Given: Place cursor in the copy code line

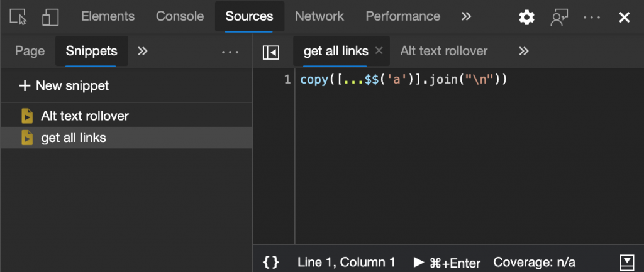Looking at the screenshot, I should [404, 79].
